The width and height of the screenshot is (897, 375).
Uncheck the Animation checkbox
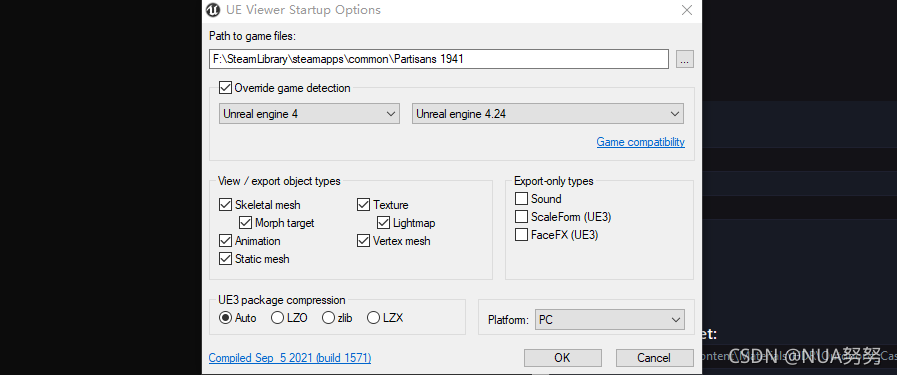click(225, 241)
